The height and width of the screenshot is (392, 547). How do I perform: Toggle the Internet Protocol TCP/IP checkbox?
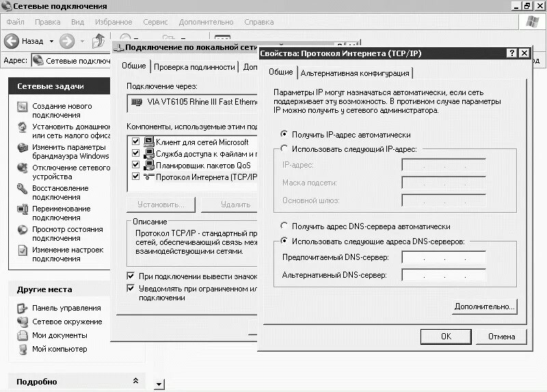[135, 177]
